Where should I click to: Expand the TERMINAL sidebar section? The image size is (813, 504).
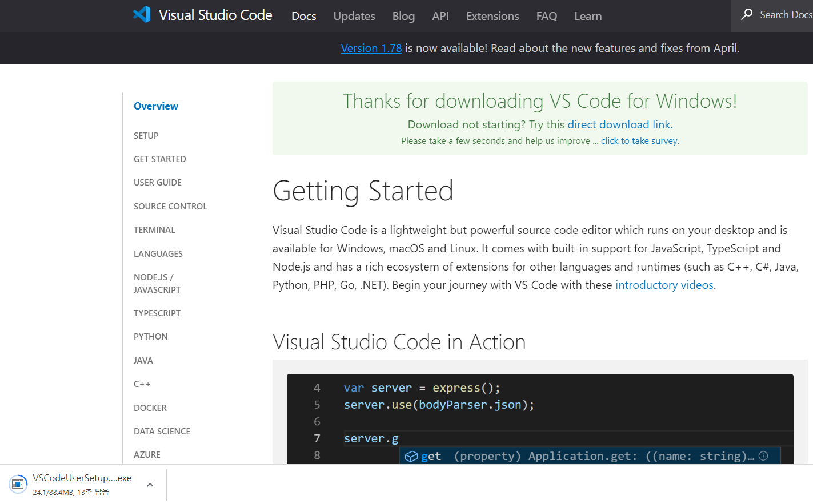pyautogui.click(x=154, y=230)
